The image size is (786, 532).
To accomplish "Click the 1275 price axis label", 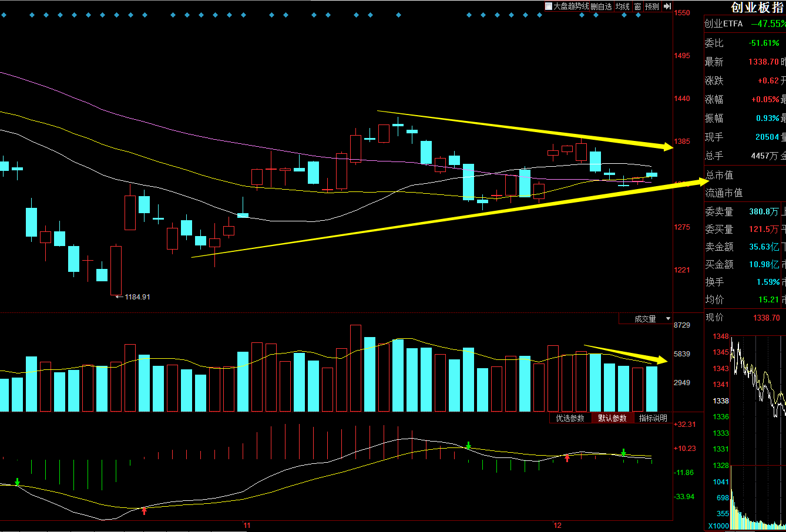I will point(682,227).
